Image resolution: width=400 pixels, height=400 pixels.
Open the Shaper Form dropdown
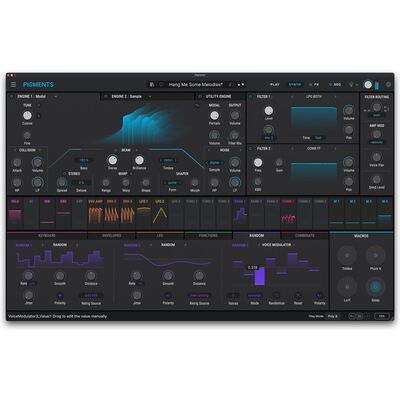(x=172, y=183)
